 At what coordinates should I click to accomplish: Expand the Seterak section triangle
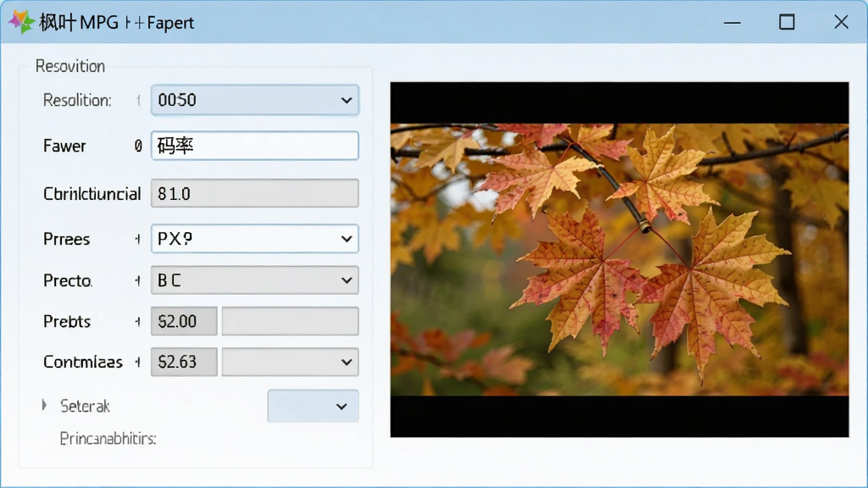[44, 406]
